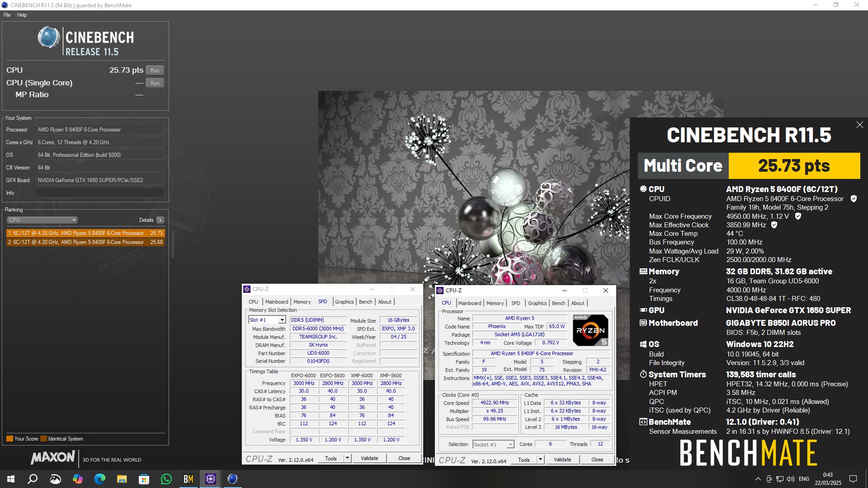Click GFX Board GTX 1650 SUPER field
The height and width of the screenshot is (488, 868).
[100, 180]
